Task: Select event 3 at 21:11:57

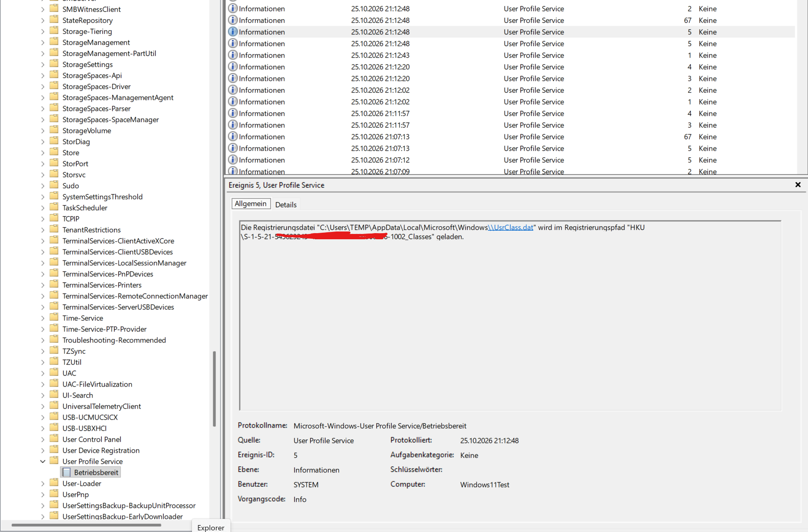Action: click(x=511, y=125)
